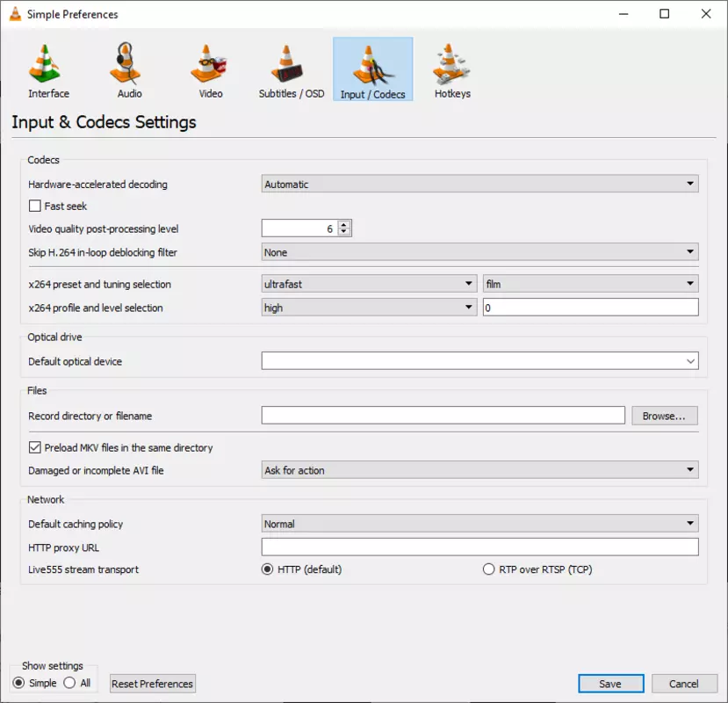Open Hardware-accelerated decoding dropdown
Viewport: 728px width, 703px height.
coord(479,184)
